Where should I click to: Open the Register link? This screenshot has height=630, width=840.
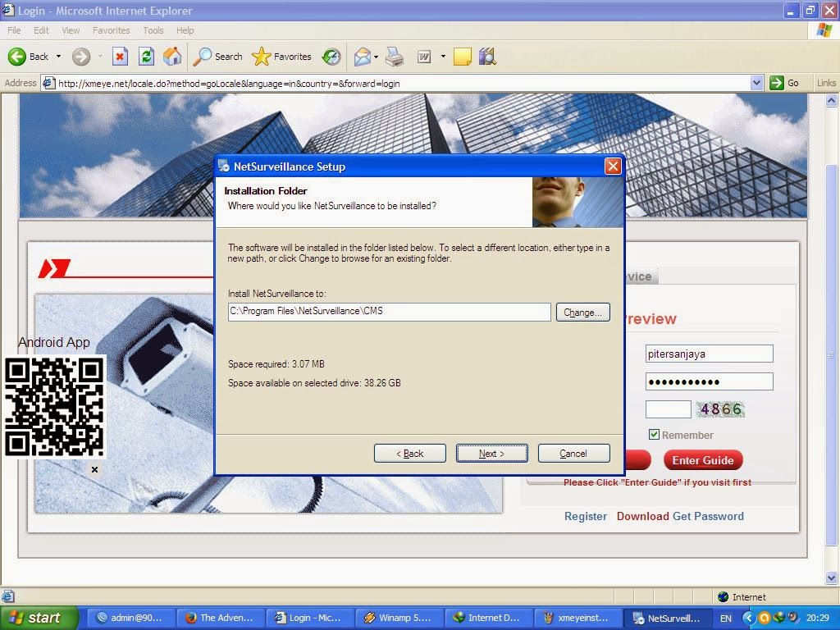click(586, 517)
